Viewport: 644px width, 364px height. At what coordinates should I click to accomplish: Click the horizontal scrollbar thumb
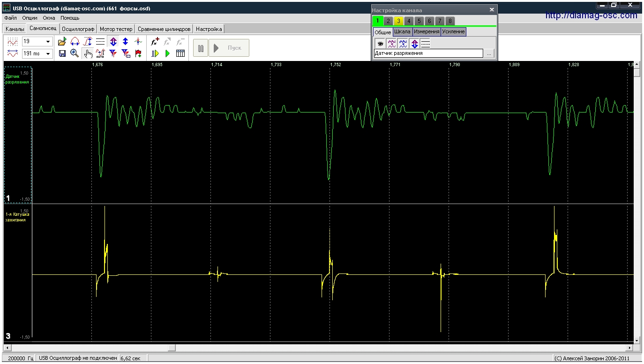click(x=172, y=348)
